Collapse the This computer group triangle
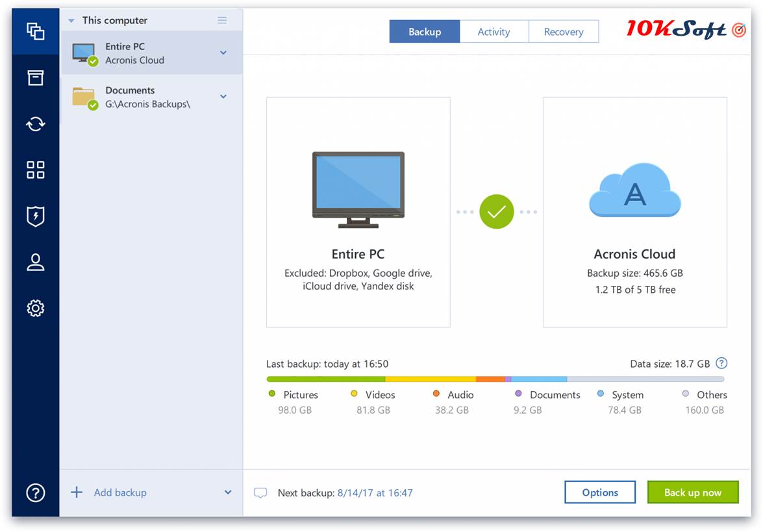 pyautogui.click(x=71, y=20)
